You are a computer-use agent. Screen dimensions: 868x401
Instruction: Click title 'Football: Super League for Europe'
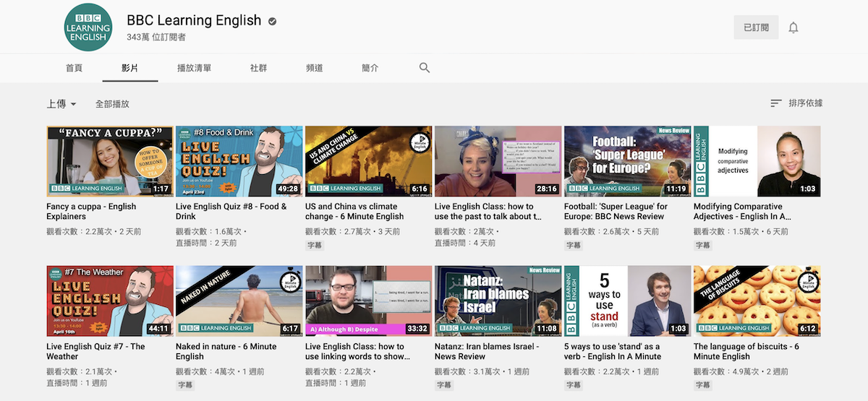click(x=616, y=211)
